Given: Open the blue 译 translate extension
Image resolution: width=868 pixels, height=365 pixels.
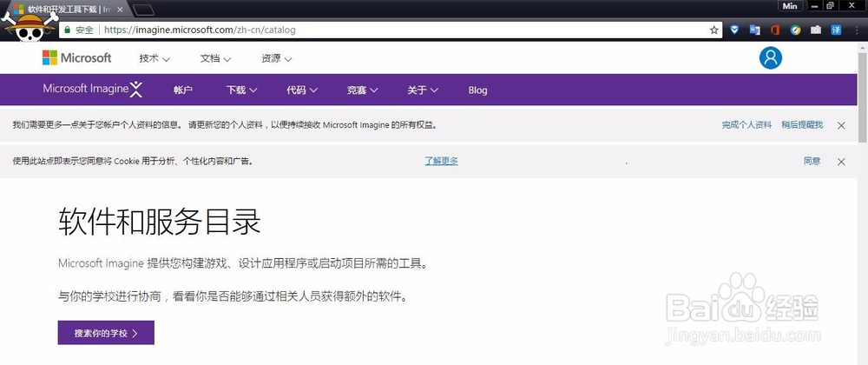Looking at the screenshot, I should [836, 30].
